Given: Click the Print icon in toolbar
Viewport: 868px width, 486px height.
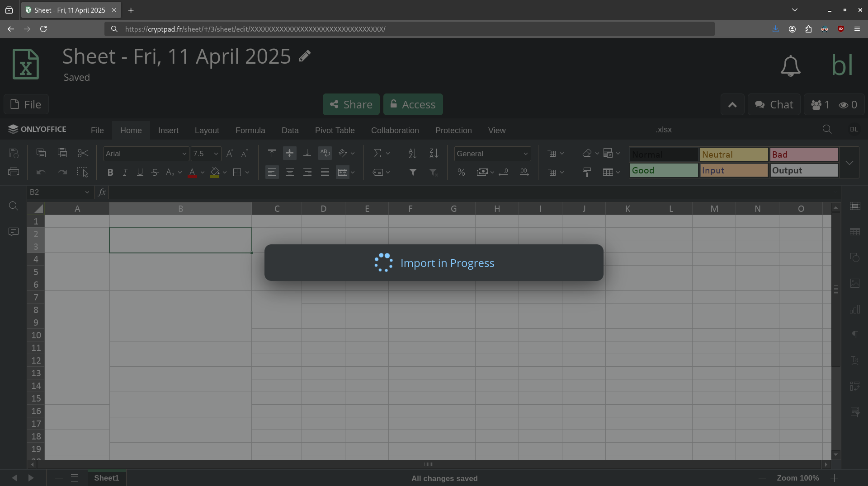Looking at the screenshot, I should tap(14, 172).
